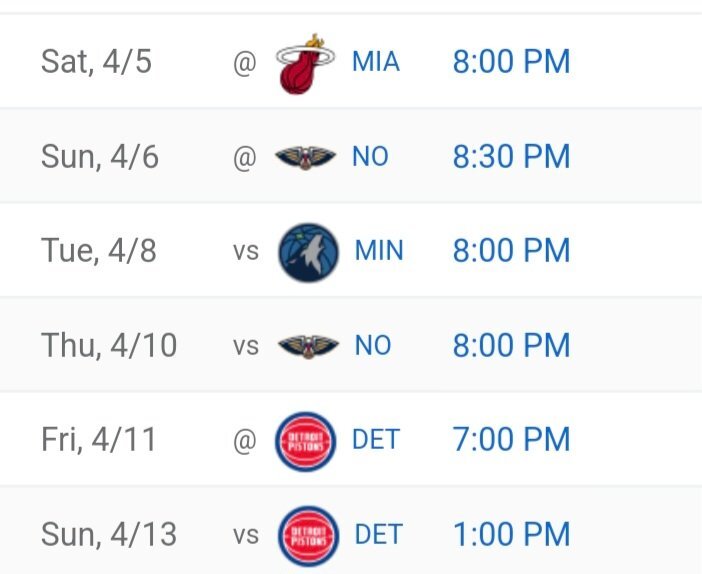The image size is (702, 574).
Task: Click the Tue, 4/8 date cell
Action: [x=98, y=250]
